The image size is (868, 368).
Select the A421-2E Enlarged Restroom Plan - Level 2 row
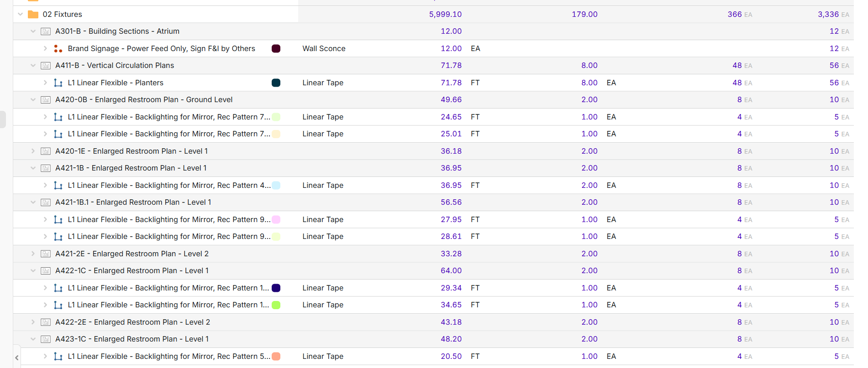(132, 254)
